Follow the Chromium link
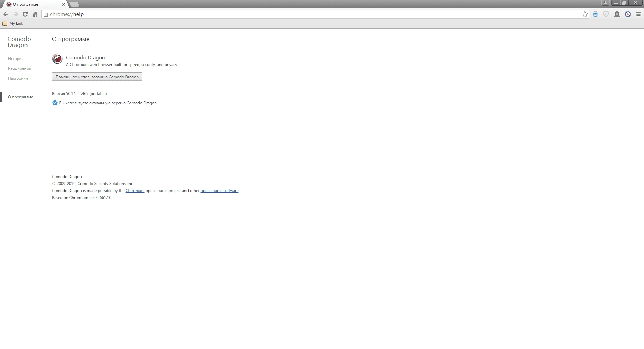Image resolution: width=644 pixels, height=349 pixels. click(135, 191)
